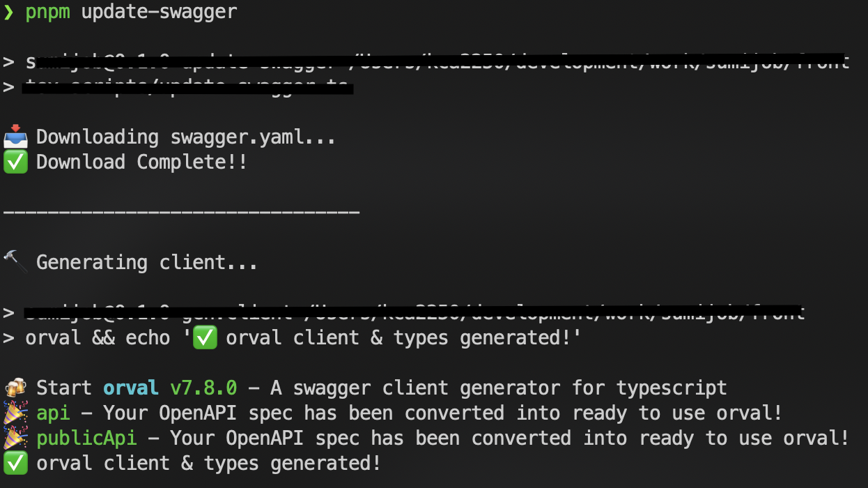Image resolution: width=868 pixels, height=488 pixels.
Task: Click the green checkmark before Download Complete
Action: [x=15, y=162]
